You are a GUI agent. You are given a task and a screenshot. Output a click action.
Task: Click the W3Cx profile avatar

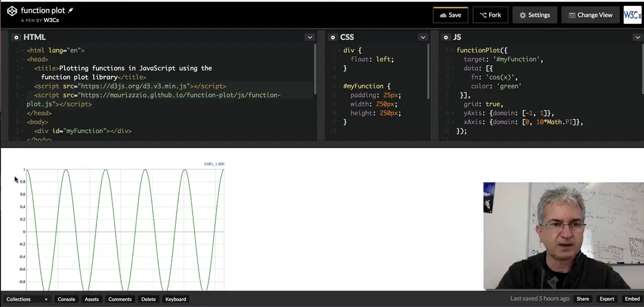633,15
